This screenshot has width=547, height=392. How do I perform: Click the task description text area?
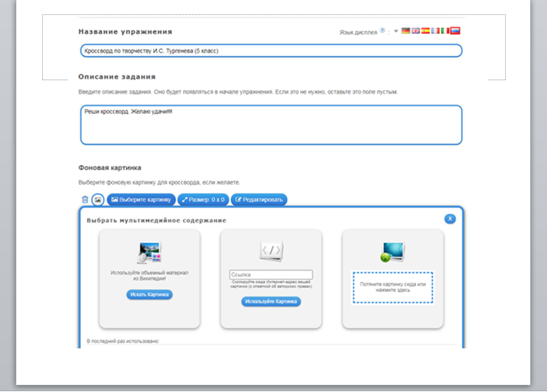(271, 125)
